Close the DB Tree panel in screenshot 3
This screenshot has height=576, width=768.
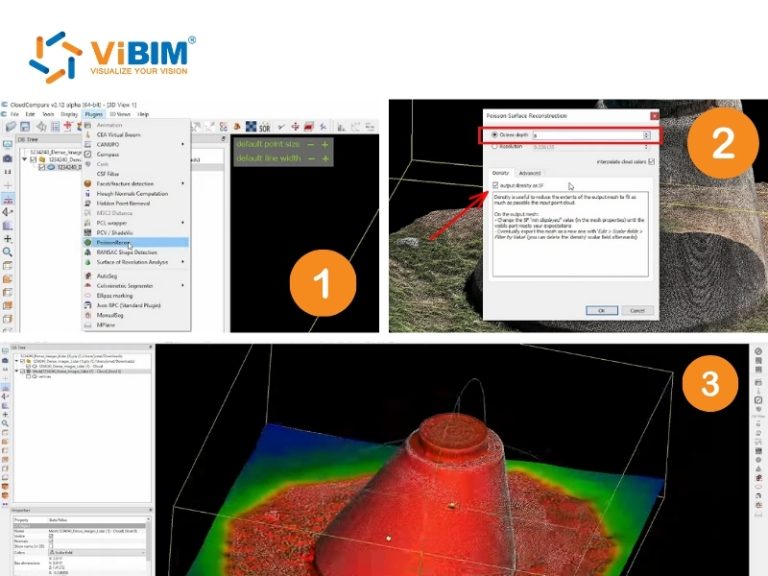150,347
